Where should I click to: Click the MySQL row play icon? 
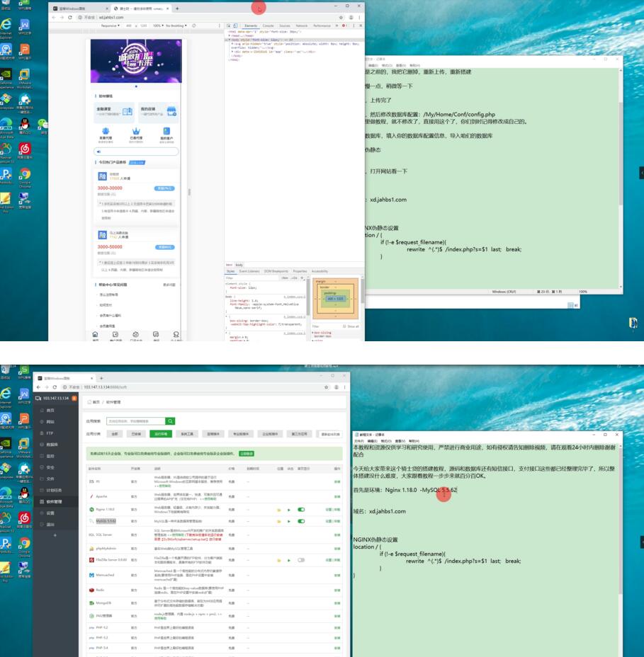point(288,521)
